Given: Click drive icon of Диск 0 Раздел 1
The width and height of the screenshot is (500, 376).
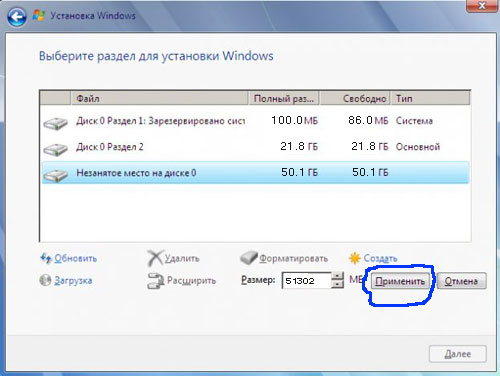Looking at the screenshot, I should click(x=55, y=123).
